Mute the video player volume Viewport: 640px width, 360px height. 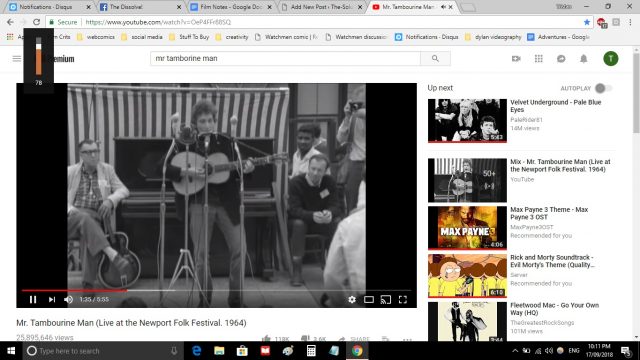(x=69, y=300)
